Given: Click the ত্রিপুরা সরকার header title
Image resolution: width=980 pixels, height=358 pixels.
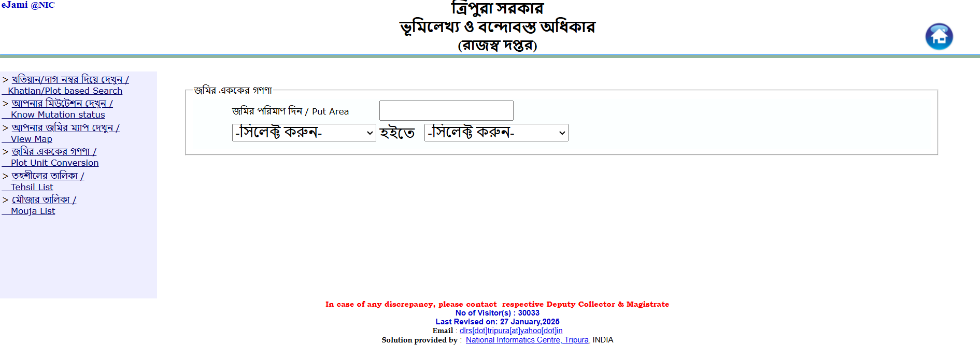Looking at the screenshot, I should [x=497, y=9].
